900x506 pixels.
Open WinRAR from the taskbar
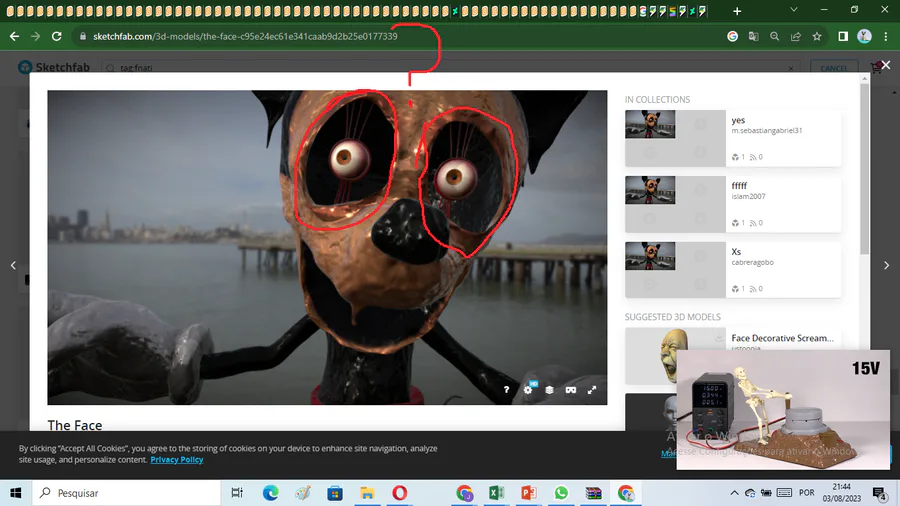pyautogui.click(x=593, y=493)
